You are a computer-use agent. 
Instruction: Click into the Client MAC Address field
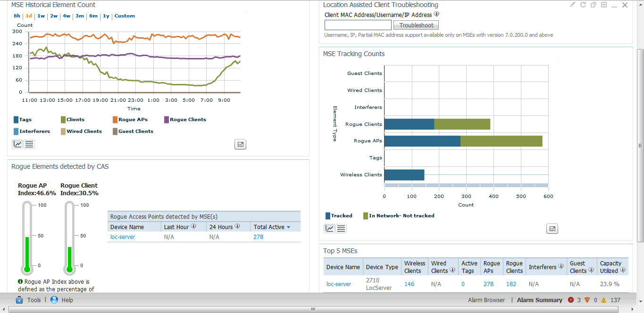click(358, 25)
